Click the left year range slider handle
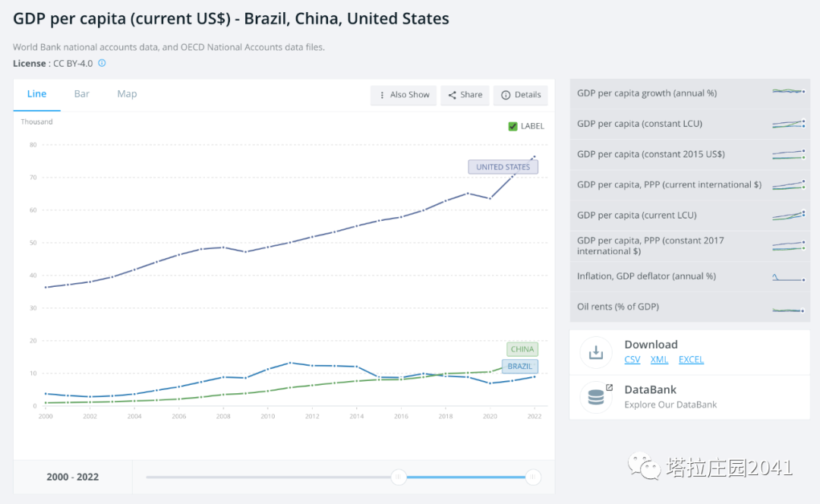The height and width of the screenshot is (504, 820). coord(399,477)
